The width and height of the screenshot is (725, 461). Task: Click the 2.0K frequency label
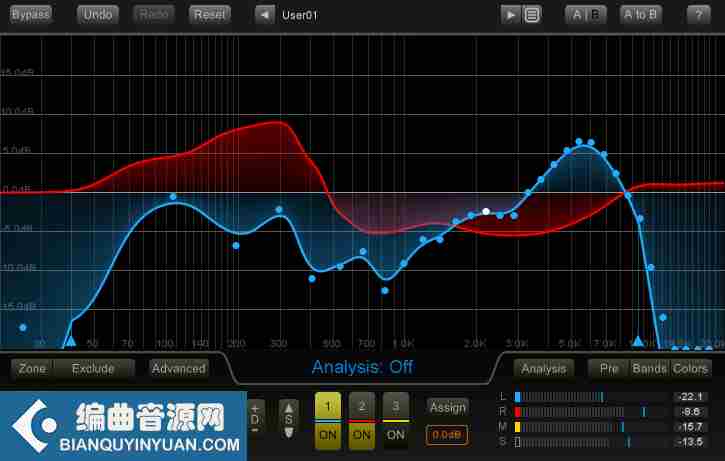[x=475, y=344]
